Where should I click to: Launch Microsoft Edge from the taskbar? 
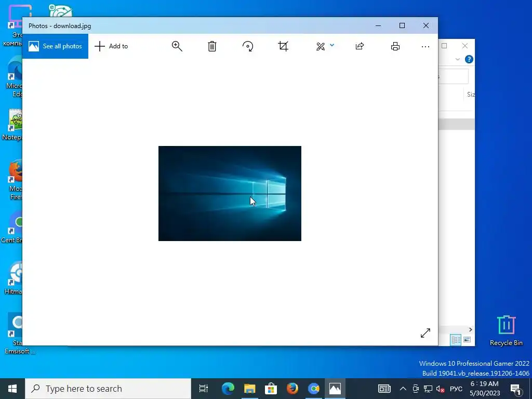(228, 389)
